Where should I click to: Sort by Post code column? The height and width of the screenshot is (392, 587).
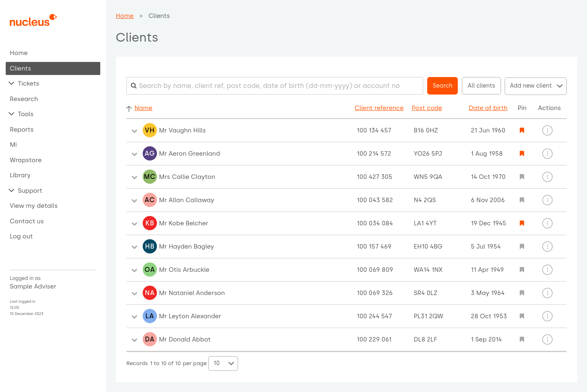tap(427, 108)
